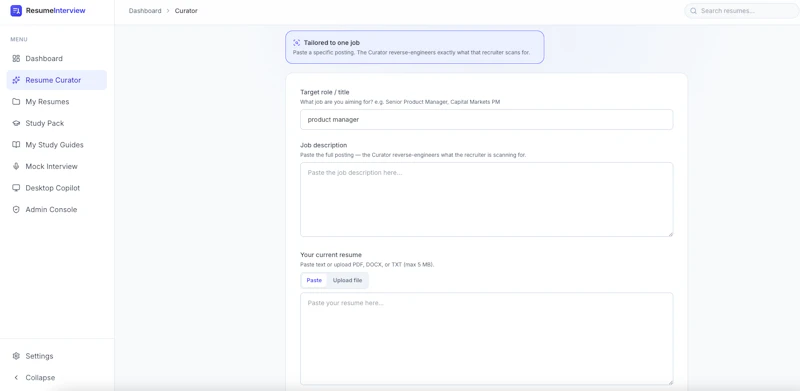Viewport: 800px width, 391px height.
Task: Click the scan icon in Tailored card
Action: [296, 43]
